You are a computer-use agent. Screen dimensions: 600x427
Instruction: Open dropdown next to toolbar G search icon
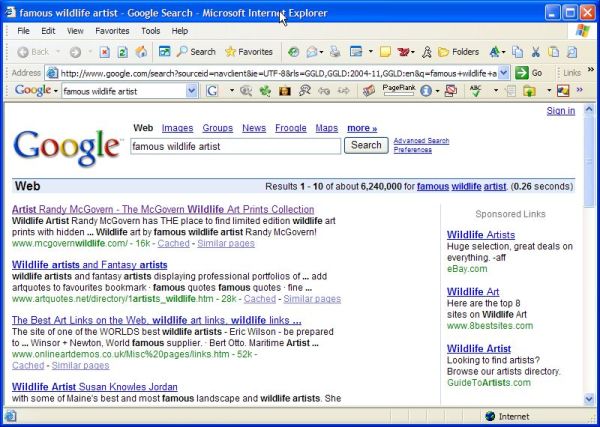pos(232,91)
